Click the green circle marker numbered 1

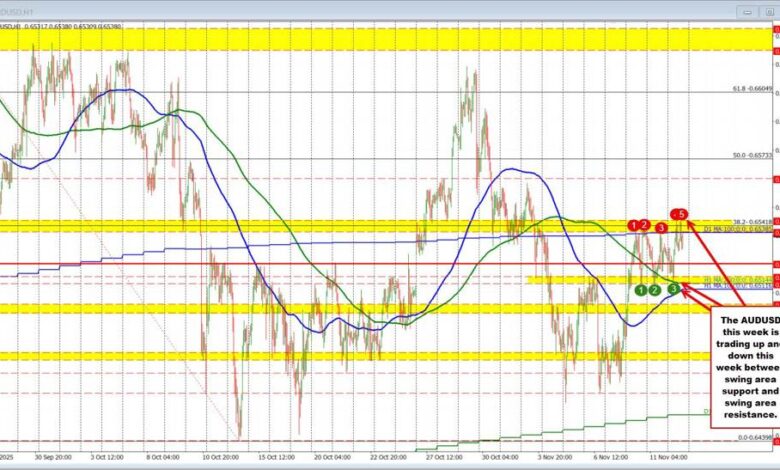click(640, 290)
